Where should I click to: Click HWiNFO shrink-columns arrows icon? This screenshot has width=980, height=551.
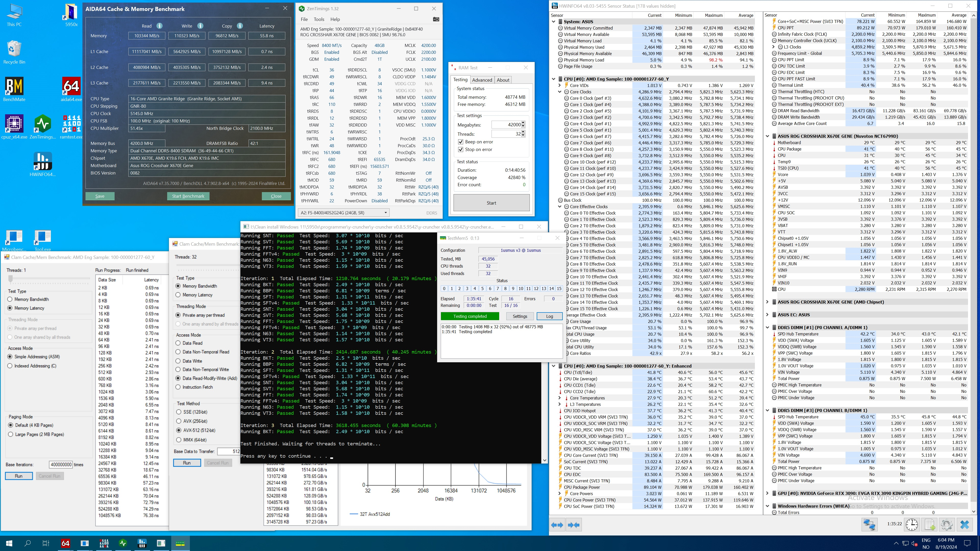point(573,525)
